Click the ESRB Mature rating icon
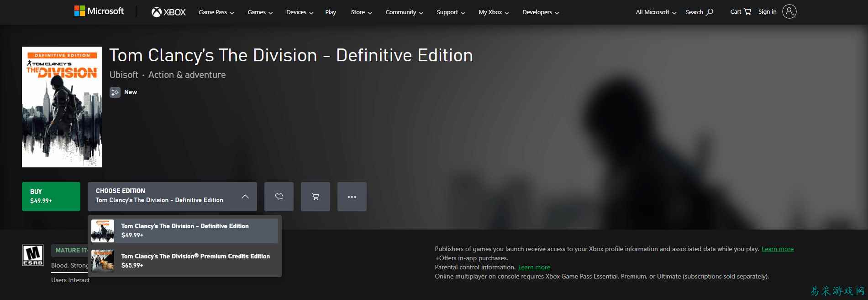The image size is (868, 300). pos(33,255)
